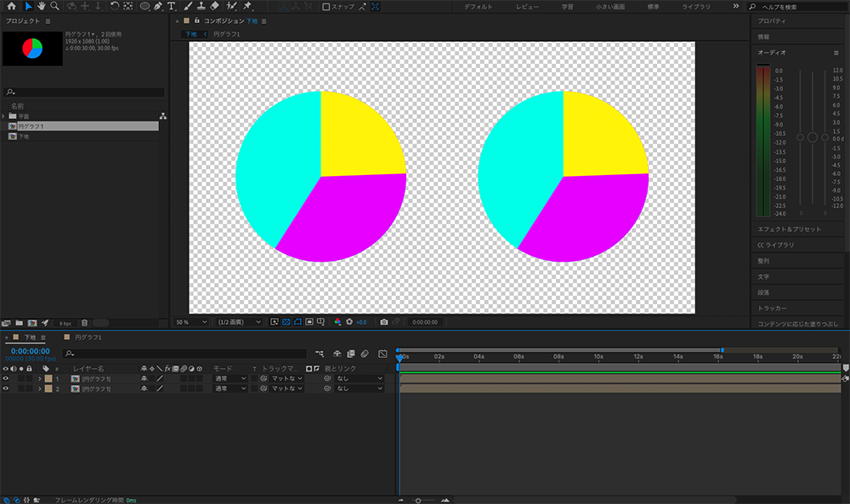Screen dimensions: 850x504
Task: Switch to レビュー workspace
Action: tap(528, 7)
